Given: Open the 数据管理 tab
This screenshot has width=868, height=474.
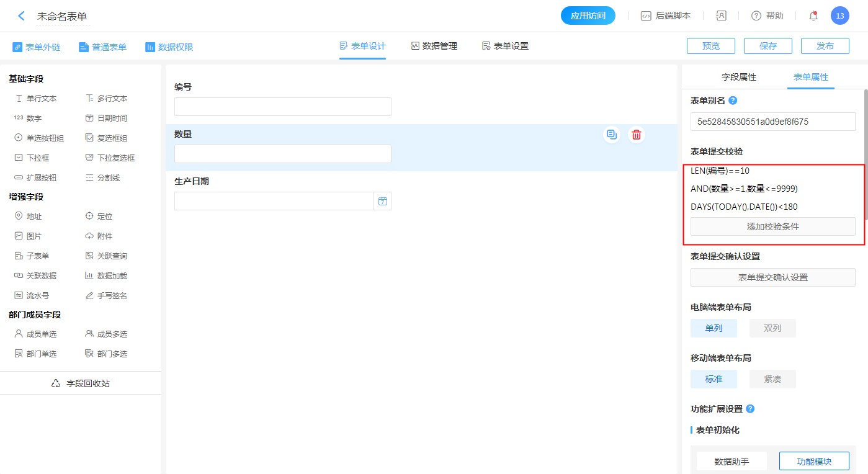Looking at the screenshot, I should point(434,46).
